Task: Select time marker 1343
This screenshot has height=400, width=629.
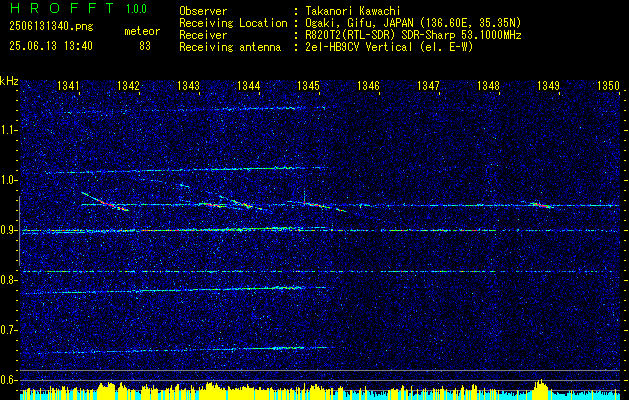Action: (189, 85)
